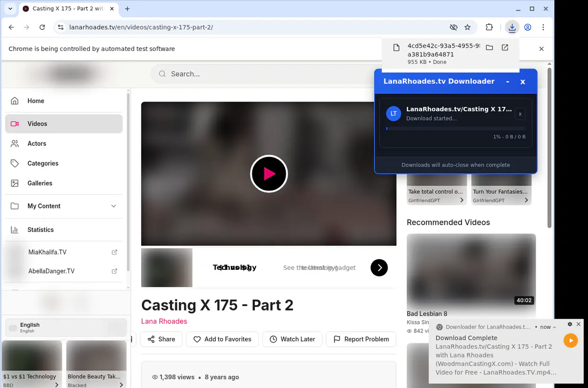Close the Download Complete notification

click(x=579, y=324)
